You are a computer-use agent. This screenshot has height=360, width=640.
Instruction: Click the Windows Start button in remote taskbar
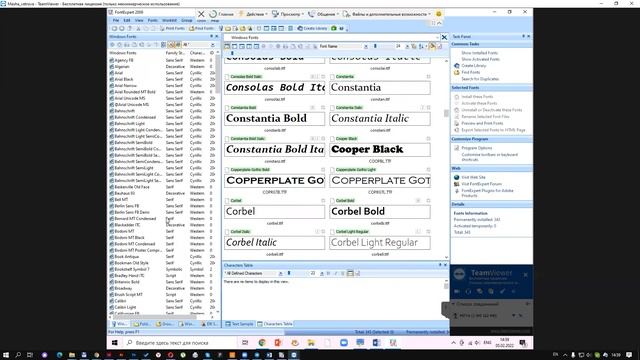pyautogui.click(x=115, y=343)
